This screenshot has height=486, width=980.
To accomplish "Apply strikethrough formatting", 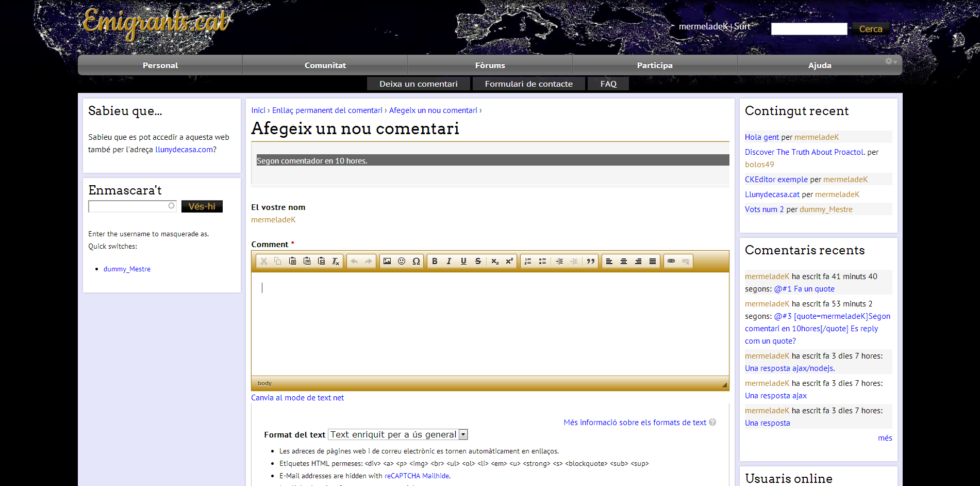I will point(478,261).
